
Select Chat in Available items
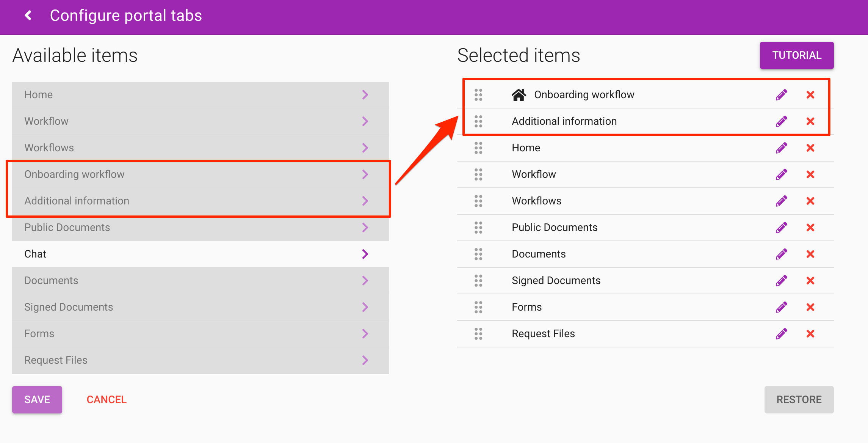[x=35, y=254]
